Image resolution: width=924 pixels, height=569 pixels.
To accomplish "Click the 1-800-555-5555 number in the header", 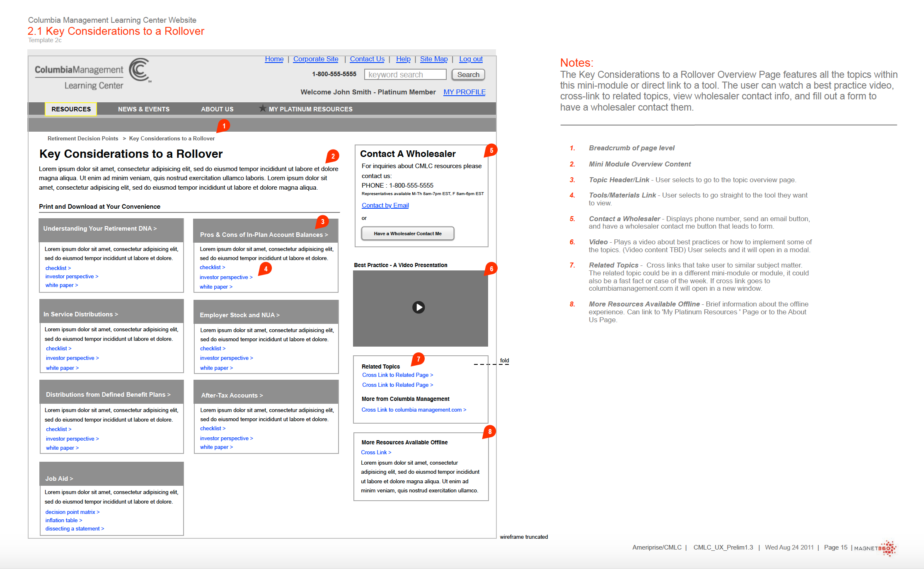I will pos(334,74).
